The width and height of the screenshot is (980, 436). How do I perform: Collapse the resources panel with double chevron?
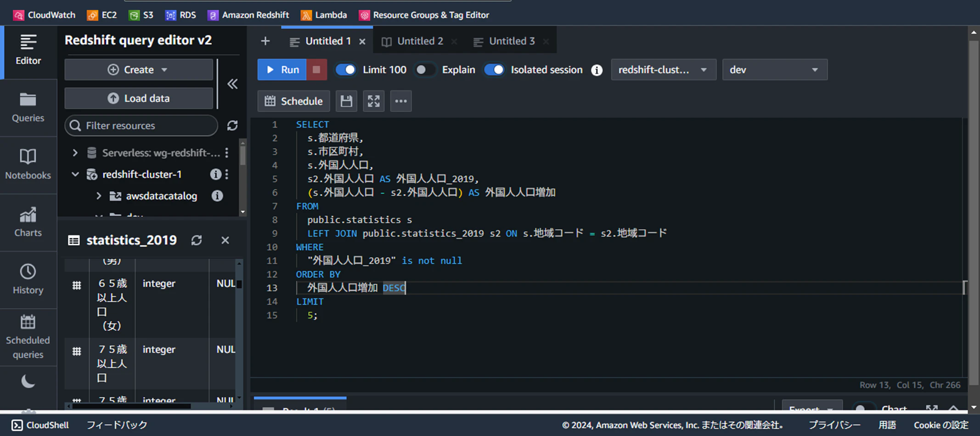[x=232, y=84]
